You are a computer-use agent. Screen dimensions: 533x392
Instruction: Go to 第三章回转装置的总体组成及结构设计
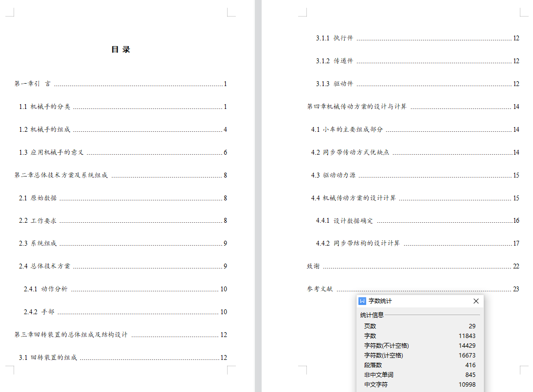tap(71, 335)
